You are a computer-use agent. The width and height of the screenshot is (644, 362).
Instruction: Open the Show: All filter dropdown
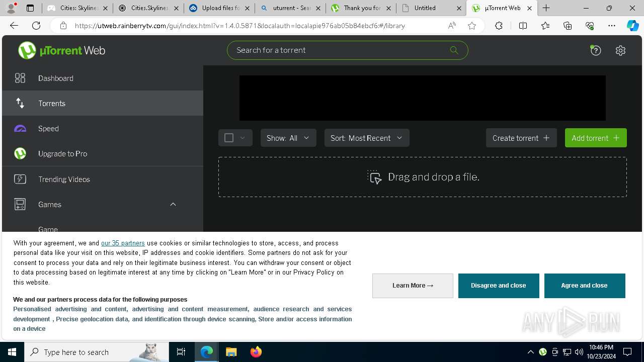[x=288, y=138]
